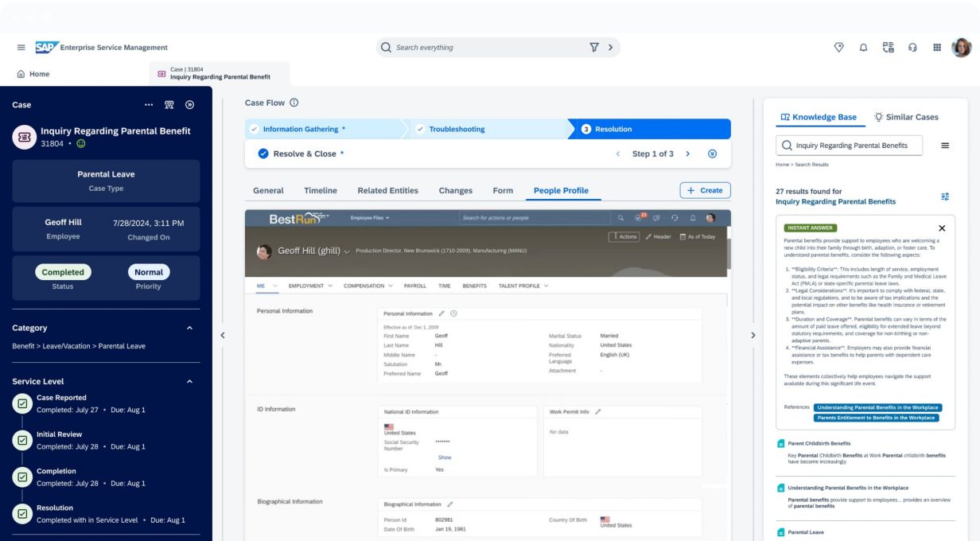Collapse the Category section

tap(189, 328)
